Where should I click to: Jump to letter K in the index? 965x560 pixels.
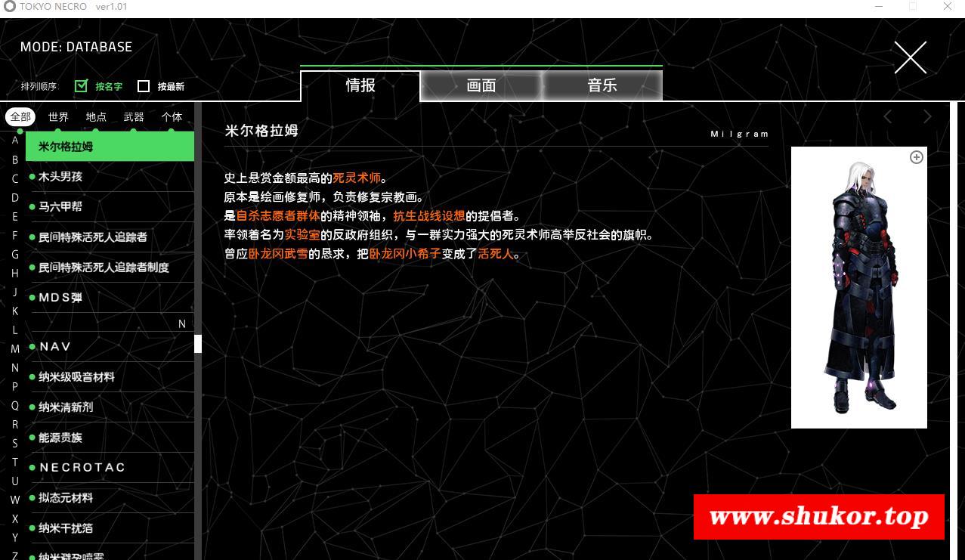tap(15, 311)
